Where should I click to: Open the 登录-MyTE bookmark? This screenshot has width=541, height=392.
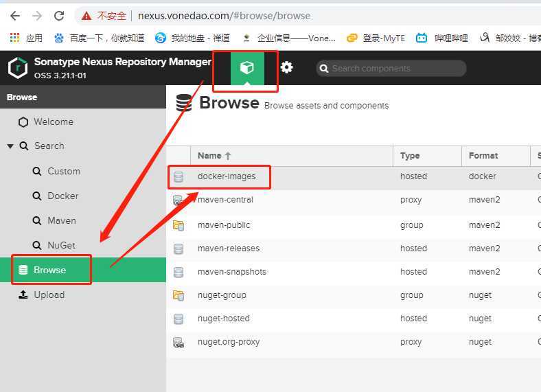pyautogui.click(x=376, y=38)
